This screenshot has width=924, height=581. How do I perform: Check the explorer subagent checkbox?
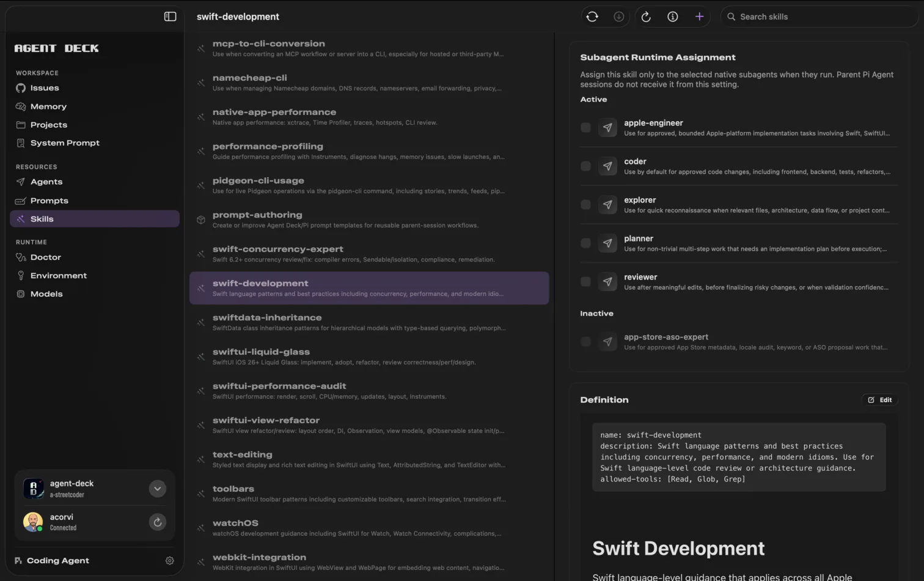[585, 205]
